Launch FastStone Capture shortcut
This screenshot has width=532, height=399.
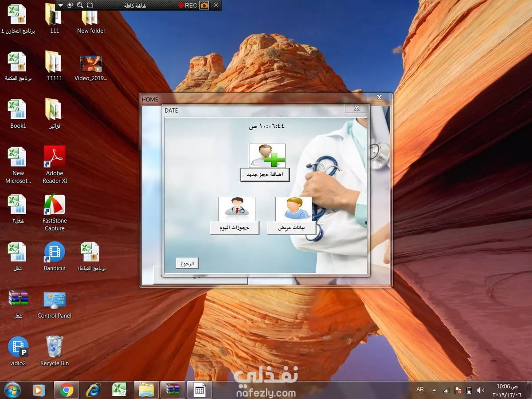point(55,213)
